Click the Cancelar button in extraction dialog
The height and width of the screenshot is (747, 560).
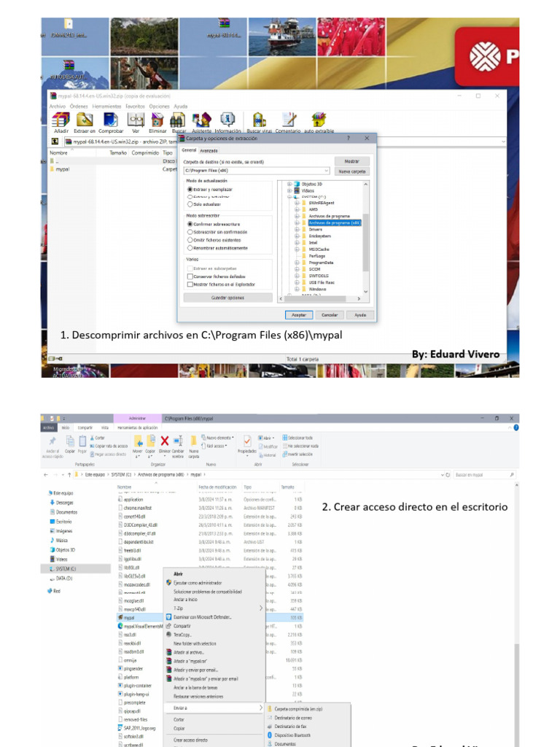click(330, 315)
